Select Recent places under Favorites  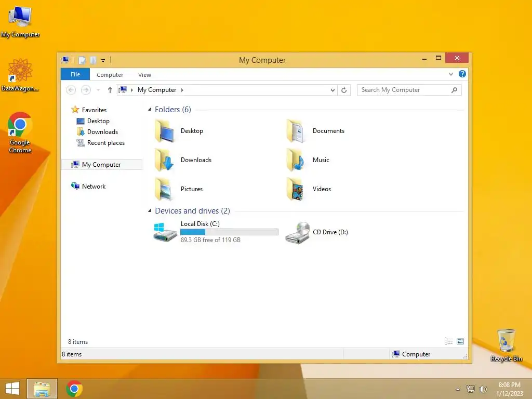click(101, 143)
